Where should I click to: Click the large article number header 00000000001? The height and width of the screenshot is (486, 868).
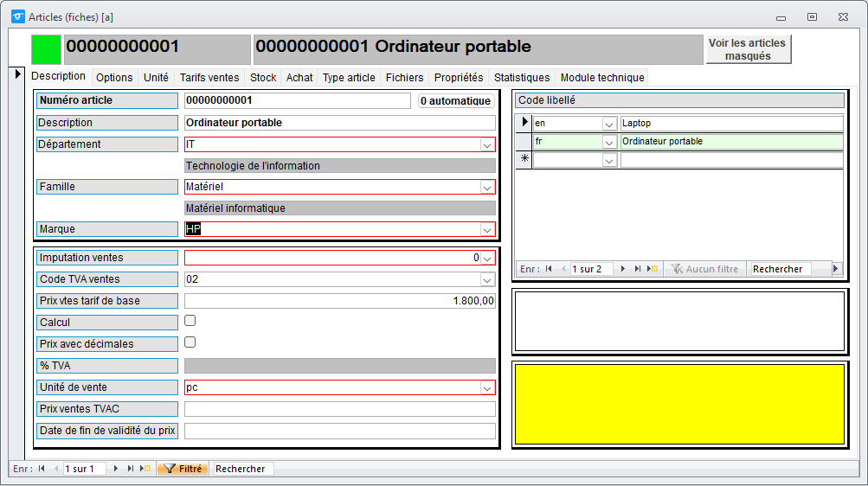(x=158, y=49)
